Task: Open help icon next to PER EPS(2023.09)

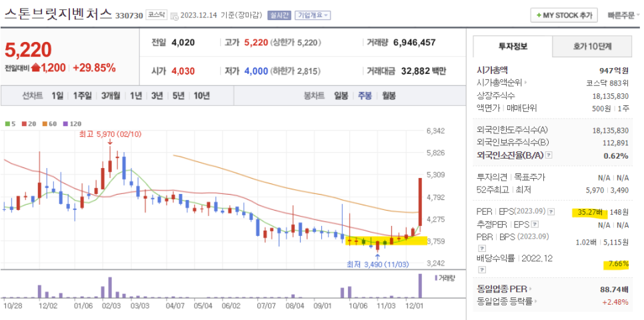Action: coord(551,212)
